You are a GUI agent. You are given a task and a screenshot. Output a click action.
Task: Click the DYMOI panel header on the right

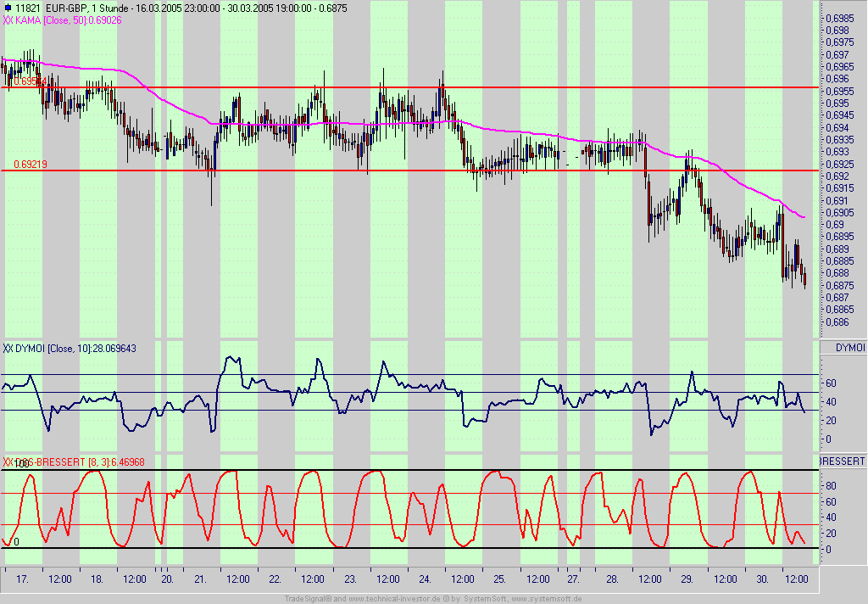point(843,348)
